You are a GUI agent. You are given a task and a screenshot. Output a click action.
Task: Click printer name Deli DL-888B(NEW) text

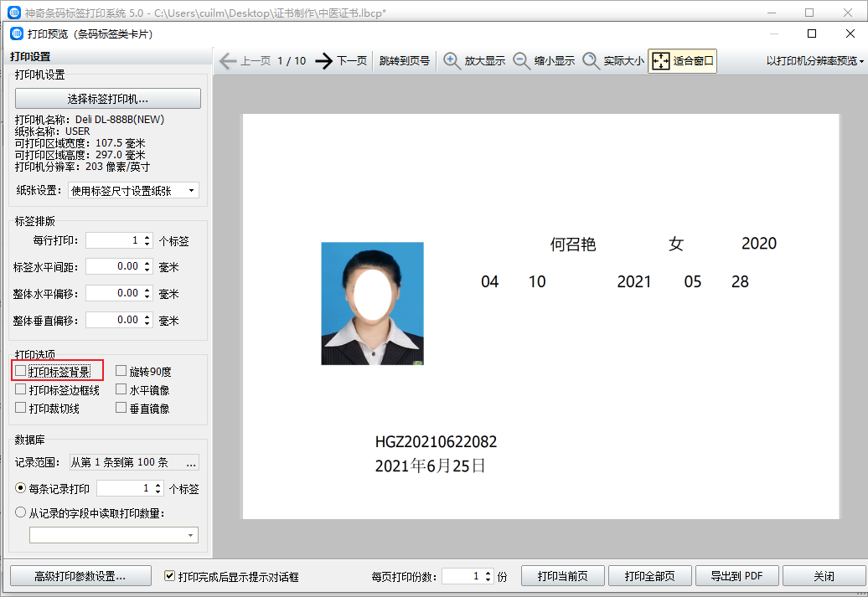click(120, 120)
